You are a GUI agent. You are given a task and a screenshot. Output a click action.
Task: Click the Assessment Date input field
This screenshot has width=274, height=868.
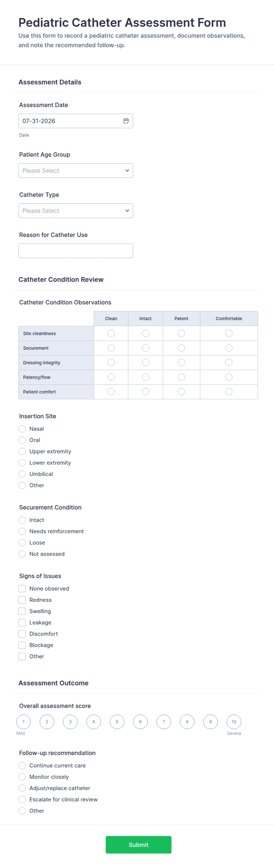[x=76, y=121]
